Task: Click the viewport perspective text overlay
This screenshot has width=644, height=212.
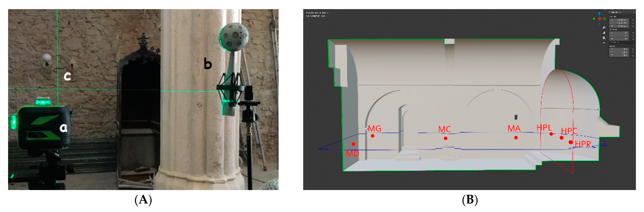Action: (x=317, y=13)
